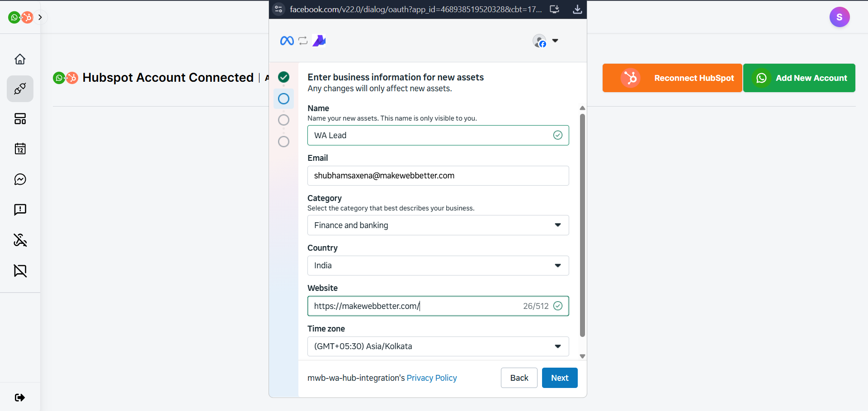Expand the sidebar using chevron arrow
Viewport: 868px width, 411px height.
[x=40, y=17]
